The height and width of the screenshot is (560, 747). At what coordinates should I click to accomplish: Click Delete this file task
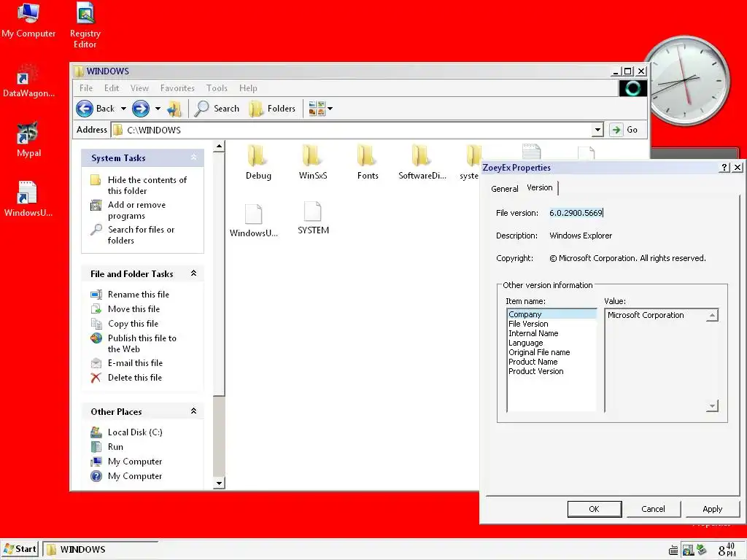[x=126, y=378]
